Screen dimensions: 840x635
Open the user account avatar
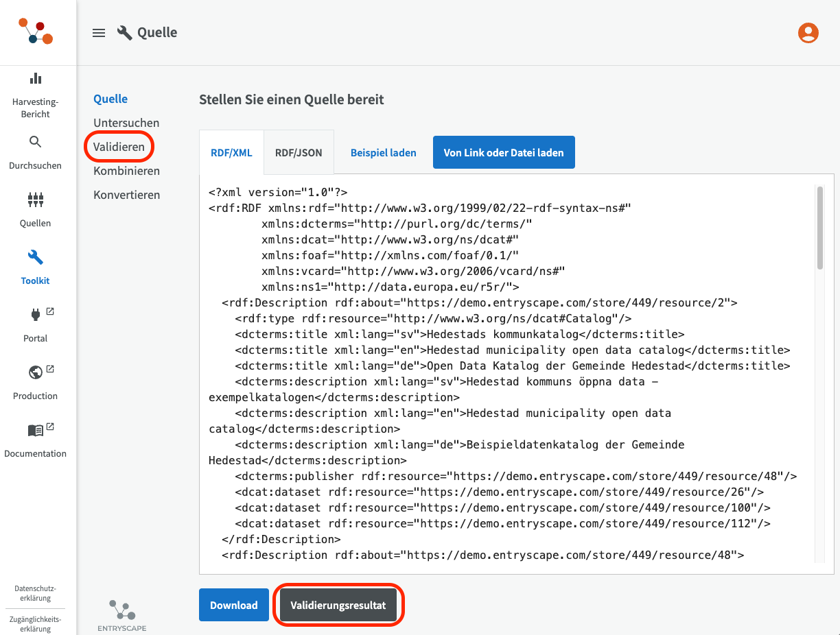[x=808, y=33]
